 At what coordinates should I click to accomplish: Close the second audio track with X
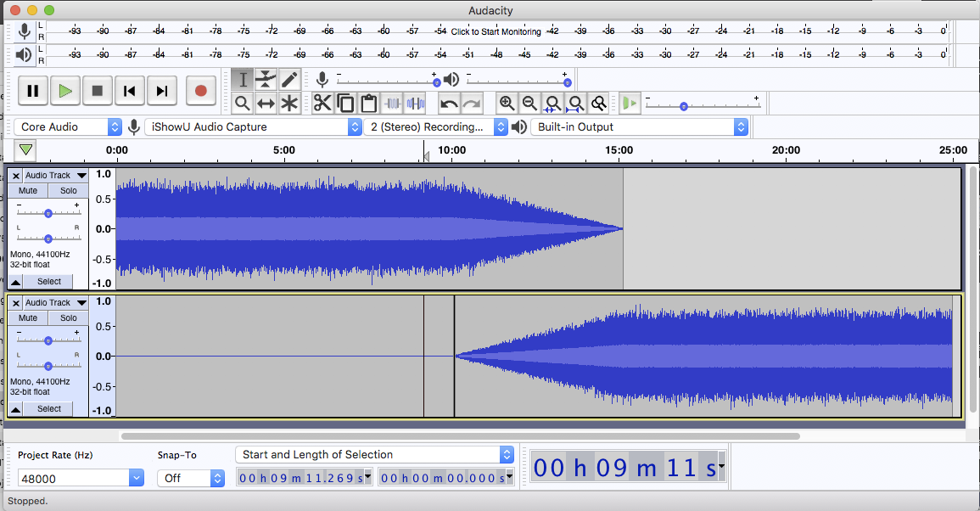point(16,303)
